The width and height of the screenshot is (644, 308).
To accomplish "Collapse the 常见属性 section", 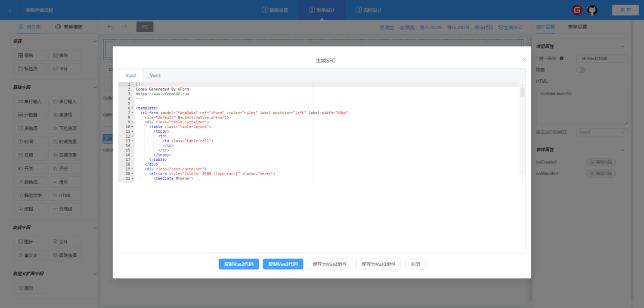I will coord(623,46).
